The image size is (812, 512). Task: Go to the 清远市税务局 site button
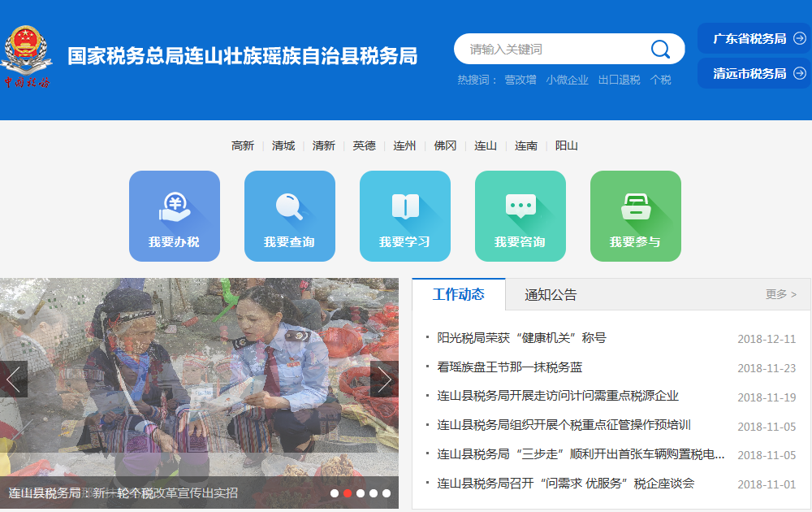754,74
